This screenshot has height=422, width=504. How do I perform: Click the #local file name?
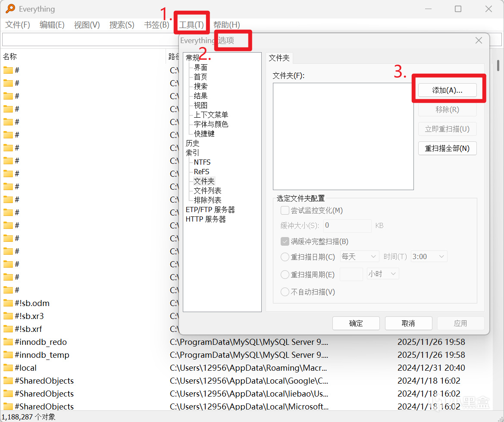pos(26,368)
